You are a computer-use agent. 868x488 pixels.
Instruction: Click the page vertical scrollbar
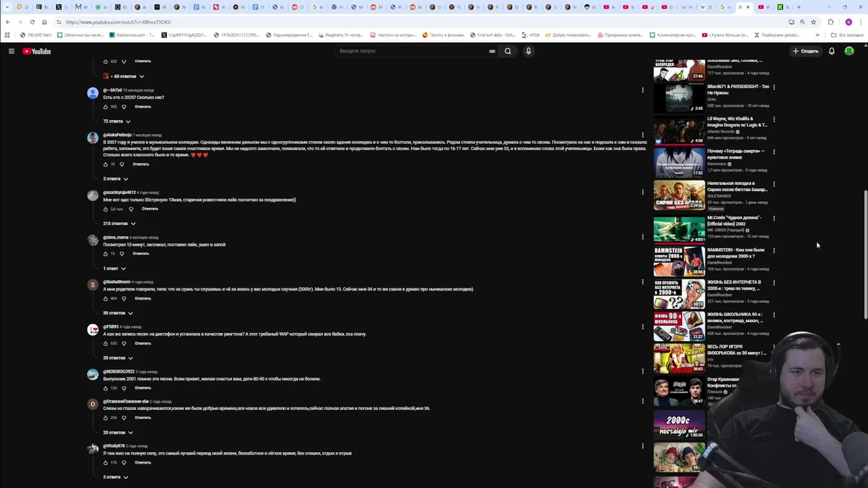click(x=865, y=255)
